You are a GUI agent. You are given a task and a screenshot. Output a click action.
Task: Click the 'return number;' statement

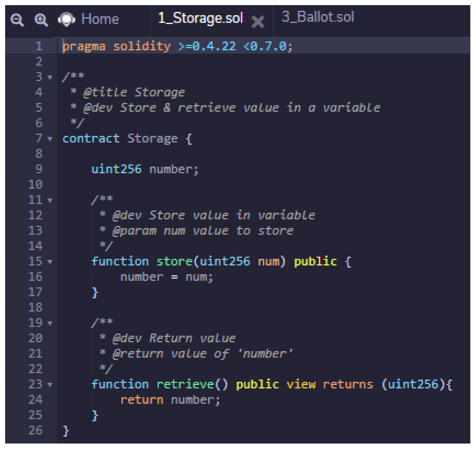[x=170, y=400]
